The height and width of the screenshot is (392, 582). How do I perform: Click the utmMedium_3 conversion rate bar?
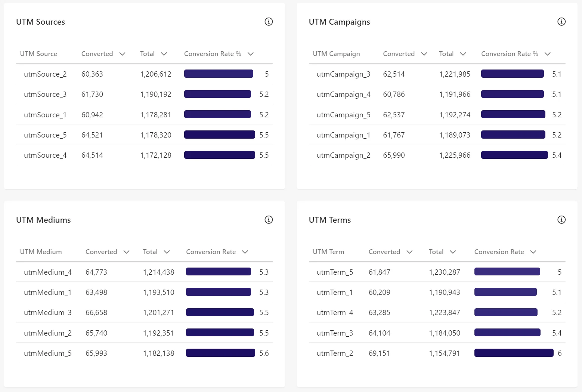(220, 312)
